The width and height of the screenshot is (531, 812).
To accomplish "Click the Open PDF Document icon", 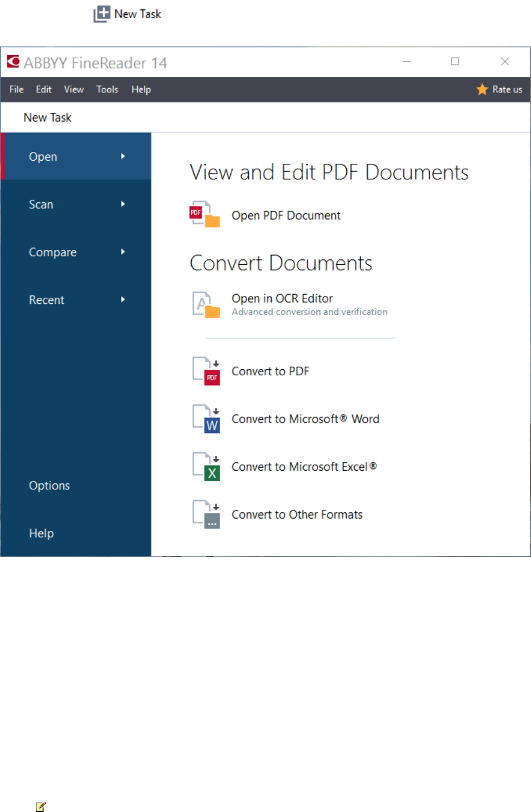I will point(205,215).
